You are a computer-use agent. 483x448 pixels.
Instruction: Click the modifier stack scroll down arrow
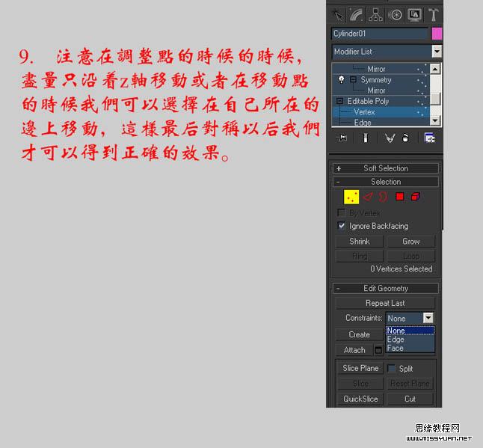[434, 120]
